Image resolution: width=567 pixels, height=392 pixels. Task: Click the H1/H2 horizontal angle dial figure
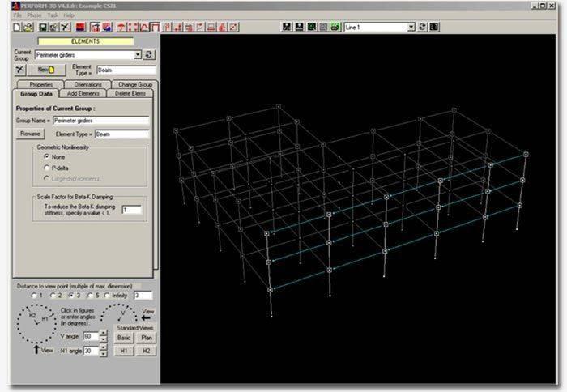36,324
